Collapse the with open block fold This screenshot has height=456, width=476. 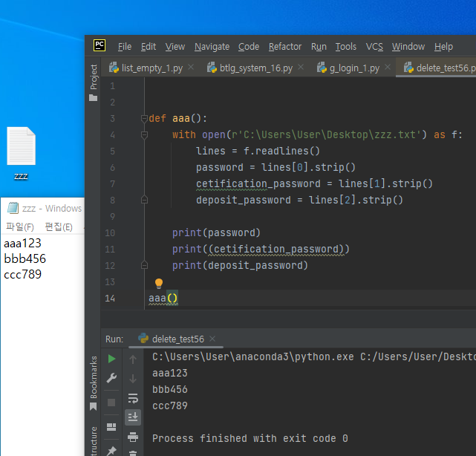144,134
